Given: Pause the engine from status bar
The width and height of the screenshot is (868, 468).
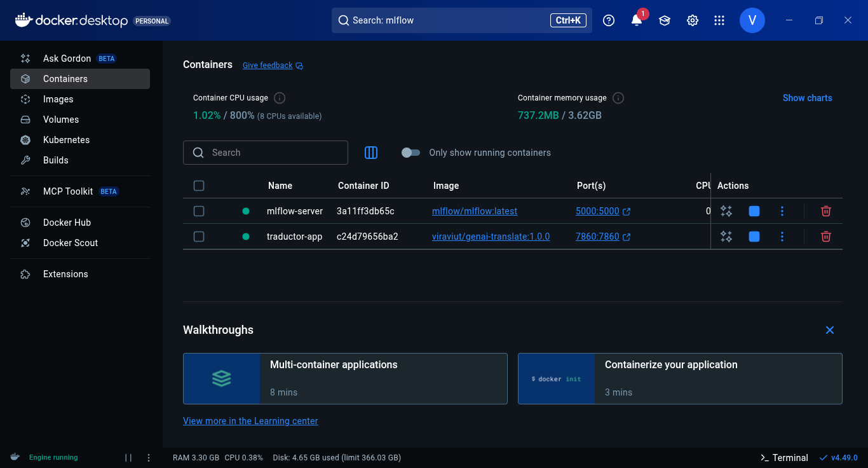Looking at the screenshot, I should click(128, 458).
